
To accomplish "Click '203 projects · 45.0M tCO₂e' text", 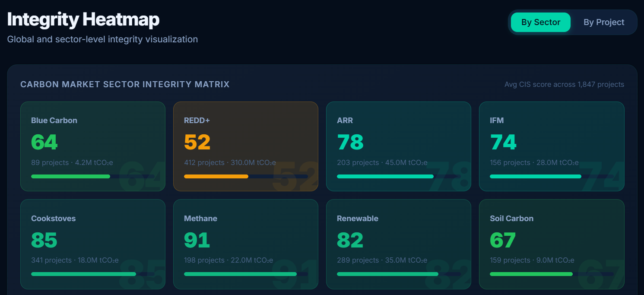I will tap(382, 163).
